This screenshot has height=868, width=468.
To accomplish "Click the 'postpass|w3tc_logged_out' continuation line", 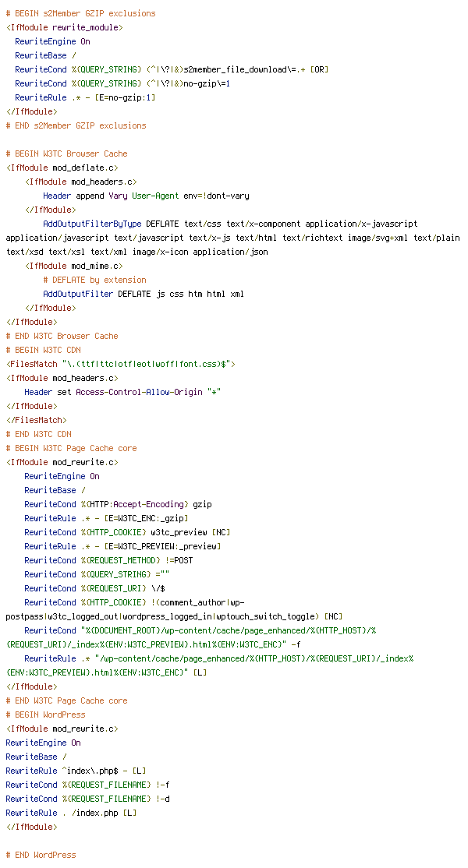I will pyautogui.click(x=175, y=616).
